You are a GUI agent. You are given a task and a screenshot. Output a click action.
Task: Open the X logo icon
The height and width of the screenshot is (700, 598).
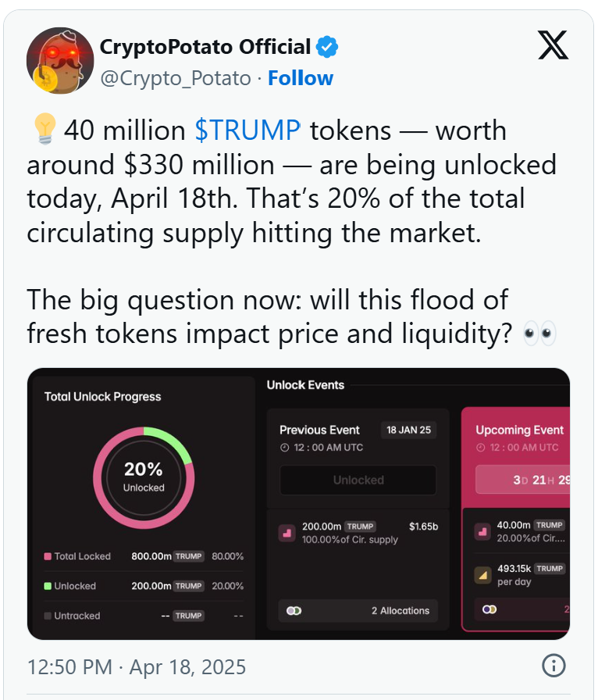[x=553, y=45]
